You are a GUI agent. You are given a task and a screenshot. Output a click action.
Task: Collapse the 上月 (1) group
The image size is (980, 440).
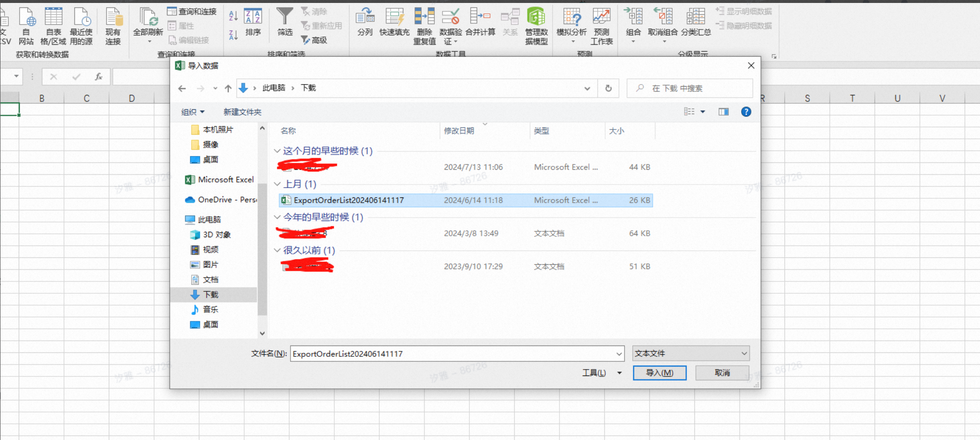[x=277, y=184]
